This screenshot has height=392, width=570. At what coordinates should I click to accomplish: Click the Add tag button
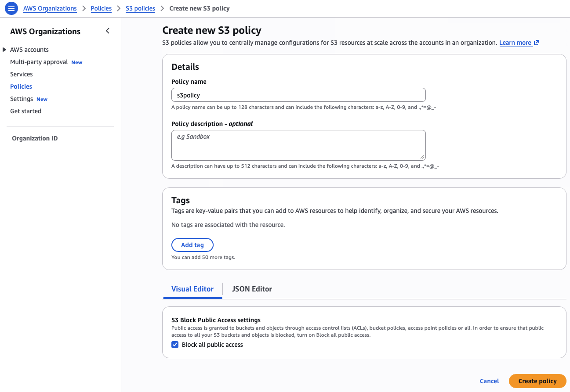click(192, 245)
